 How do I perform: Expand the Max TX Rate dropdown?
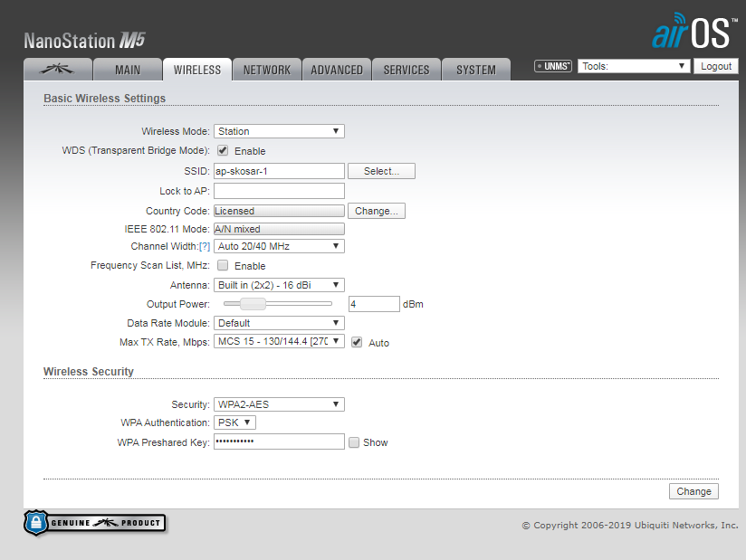279,341
